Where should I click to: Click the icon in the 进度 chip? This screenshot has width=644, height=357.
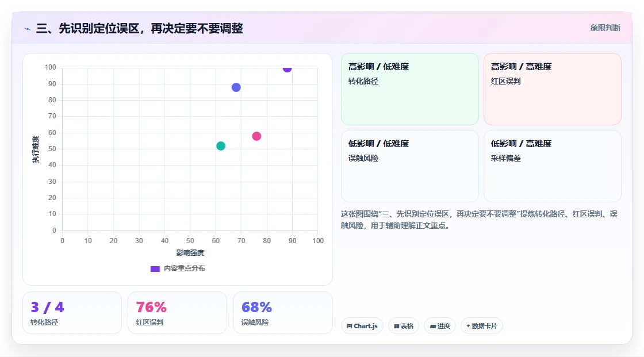433,326
